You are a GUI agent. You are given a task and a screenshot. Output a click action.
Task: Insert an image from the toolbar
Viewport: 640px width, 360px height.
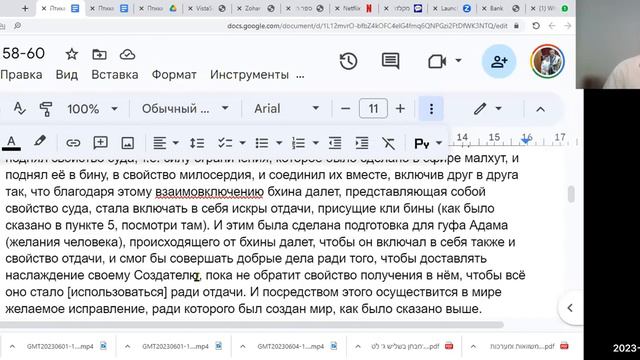click(x=128, y=143)
